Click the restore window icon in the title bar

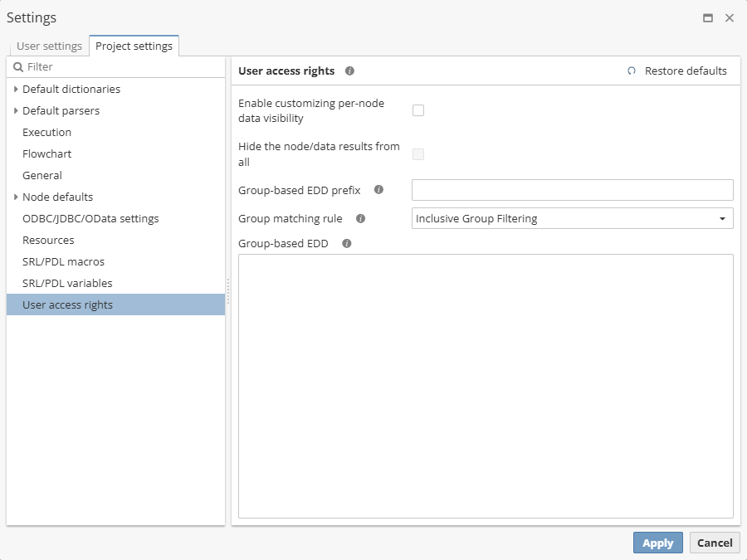pos(708,17)
